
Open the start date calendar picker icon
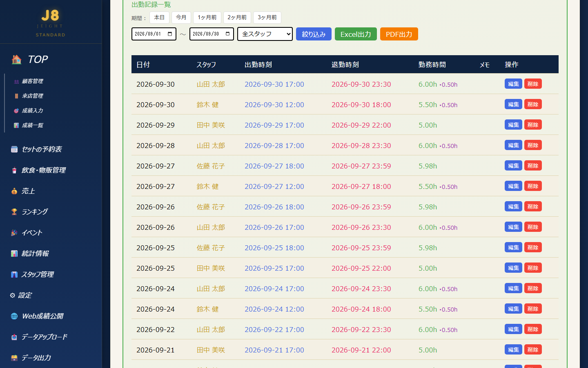170,34
